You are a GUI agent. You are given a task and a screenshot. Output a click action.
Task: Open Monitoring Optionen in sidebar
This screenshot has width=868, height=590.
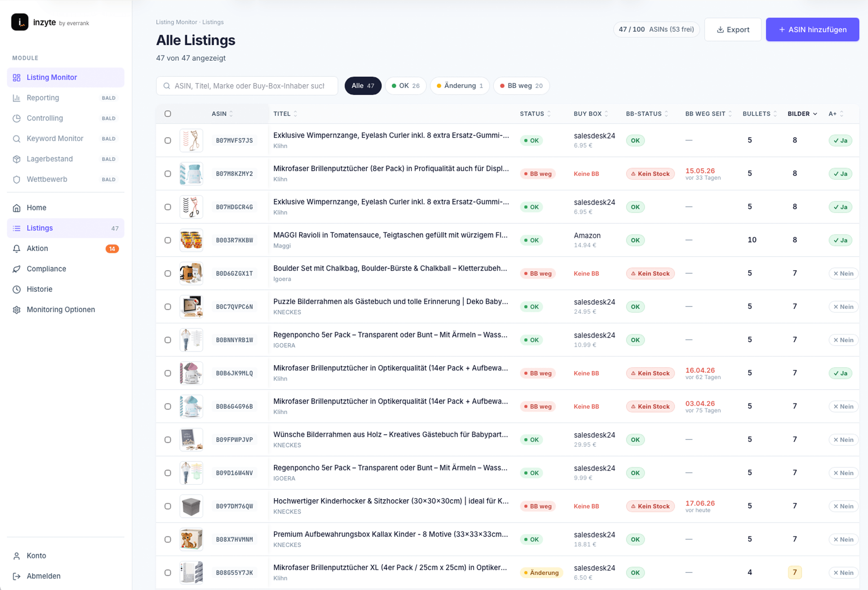[65, 310]
